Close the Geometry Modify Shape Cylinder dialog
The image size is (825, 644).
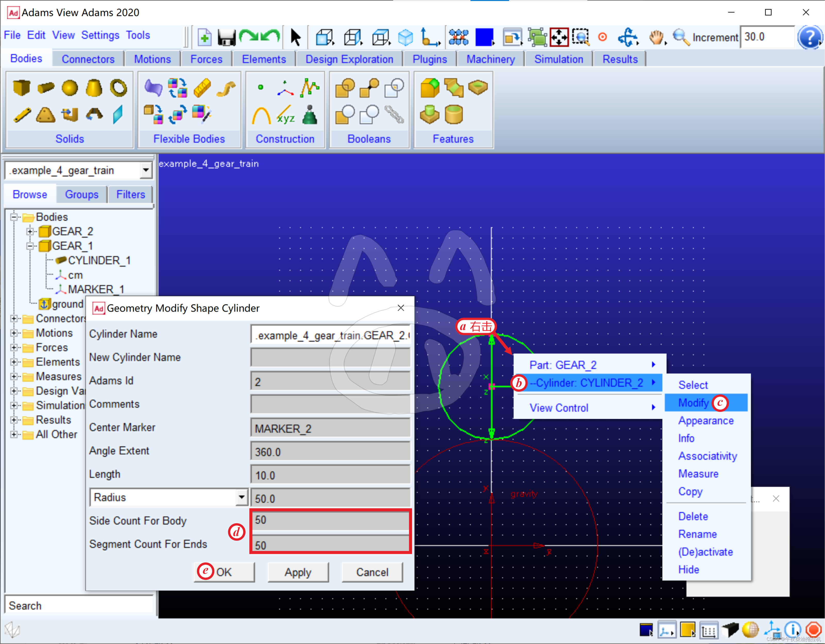(x=401, y=308)
